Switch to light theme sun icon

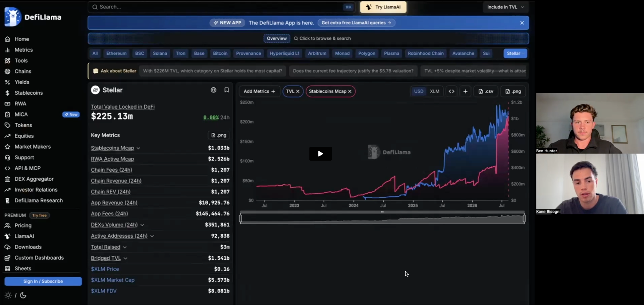pyautogui.click(x=8, y=295)
